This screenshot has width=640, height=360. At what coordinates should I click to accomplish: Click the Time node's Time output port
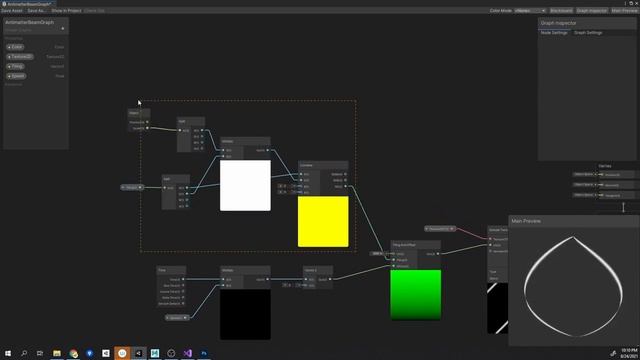tap(183, 279)
